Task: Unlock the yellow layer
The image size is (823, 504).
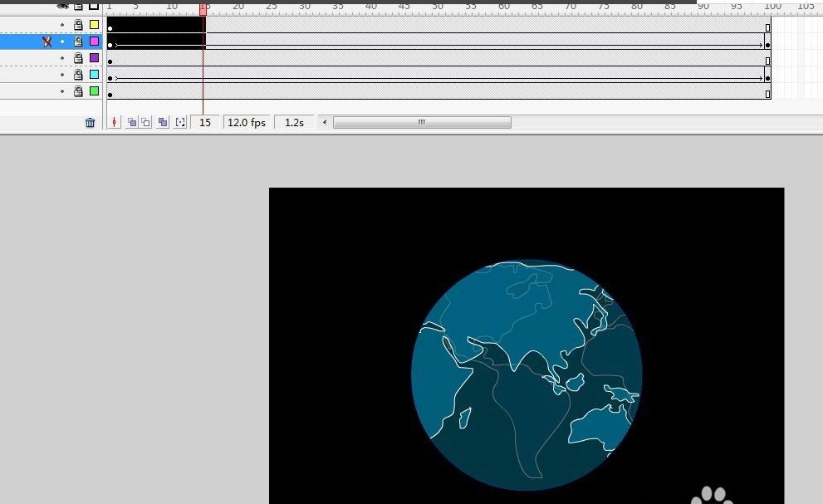Action: [x=78, y=25]
